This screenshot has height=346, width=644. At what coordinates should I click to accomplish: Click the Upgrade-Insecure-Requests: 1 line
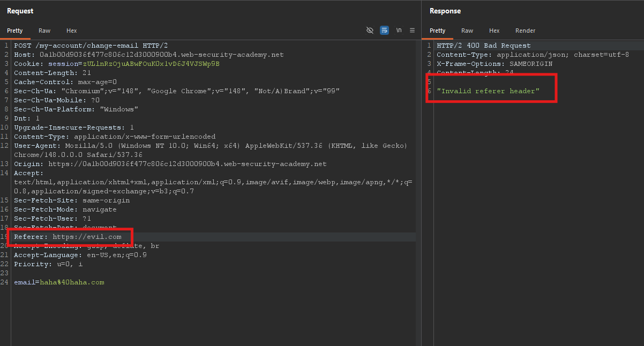[x=74, y=127]
